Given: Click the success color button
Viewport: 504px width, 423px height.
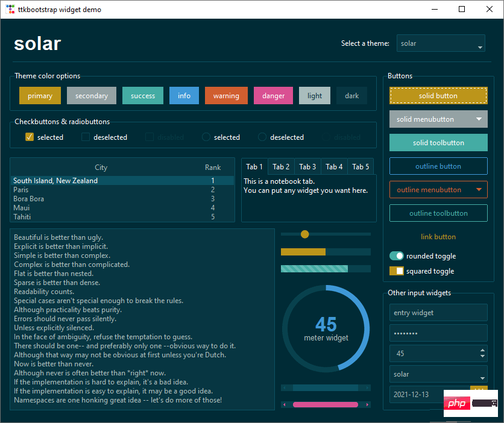Looking at the screenshot, I should (x=143, y=96).
